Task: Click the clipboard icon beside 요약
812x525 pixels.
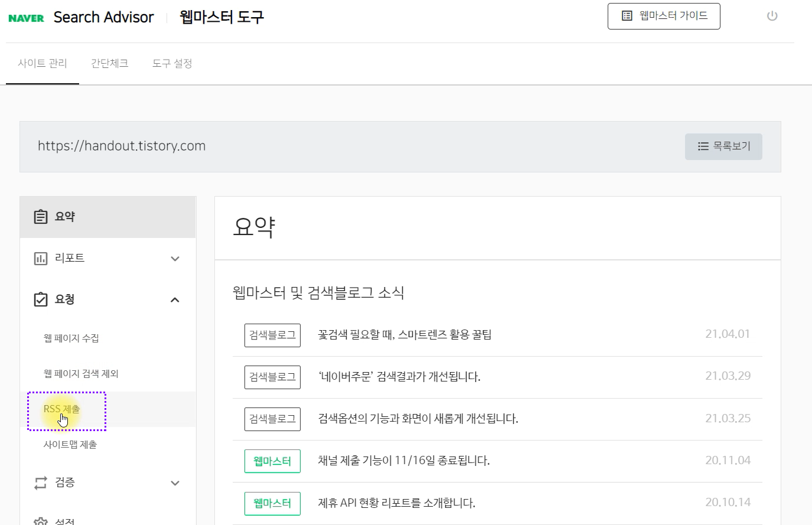Action: pos(40,217)
